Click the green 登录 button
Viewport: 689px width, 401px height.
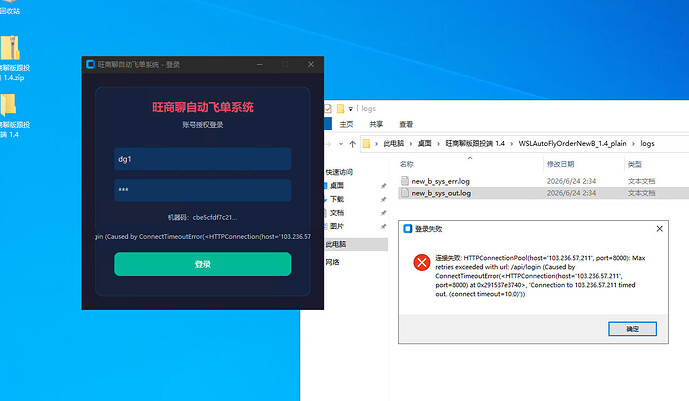(203, 264)
